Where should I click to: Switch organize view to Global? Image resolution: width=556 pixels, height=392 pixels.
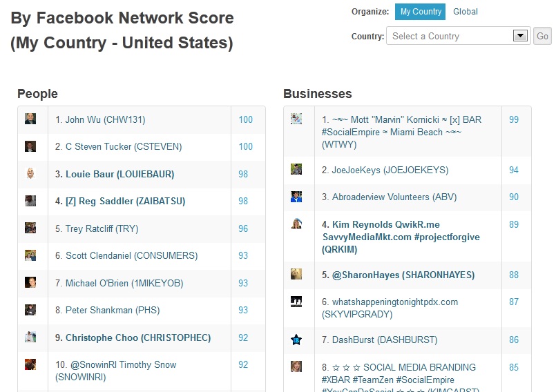tap(466, 12)
